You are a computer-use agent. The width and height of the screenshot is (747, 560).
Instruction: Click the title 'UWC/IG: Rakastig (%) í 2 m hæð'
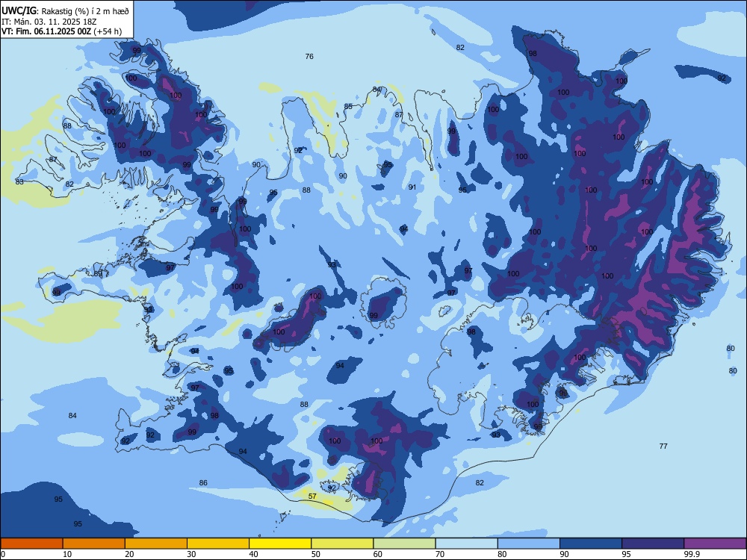pyautogui.click(x=65, y=10)
